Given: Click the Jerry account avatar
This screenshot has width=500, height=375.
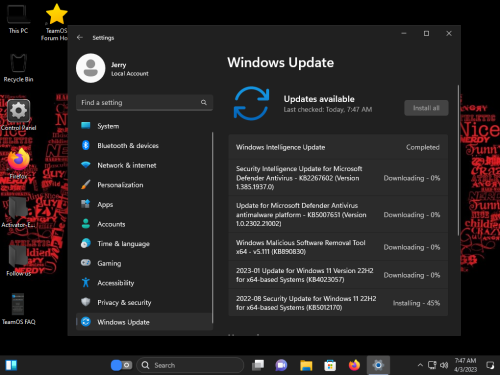Looking at the screenshot, I should click(x=91, y=68).
